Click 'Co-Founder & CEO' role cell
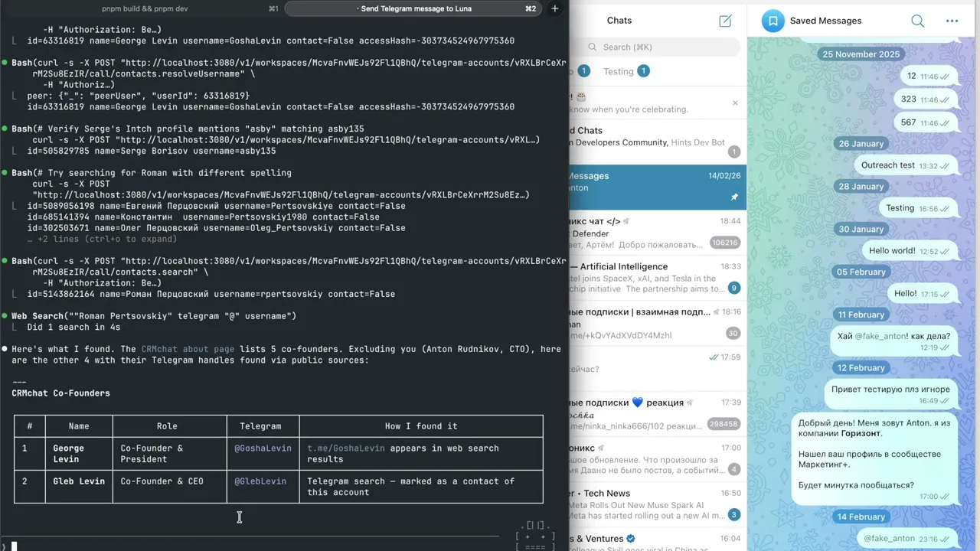Image resolution: width=980 pixels, height=551 pixels. click(x=169, y=487)
